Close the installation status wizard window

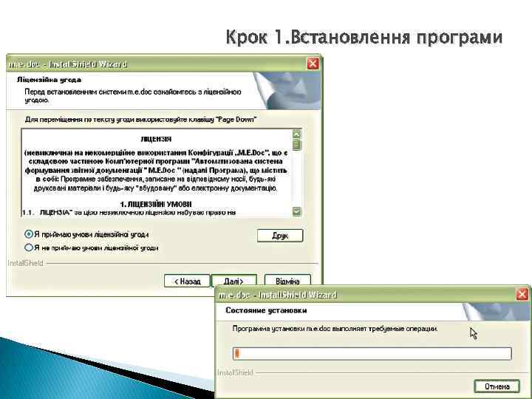point(522,294)
